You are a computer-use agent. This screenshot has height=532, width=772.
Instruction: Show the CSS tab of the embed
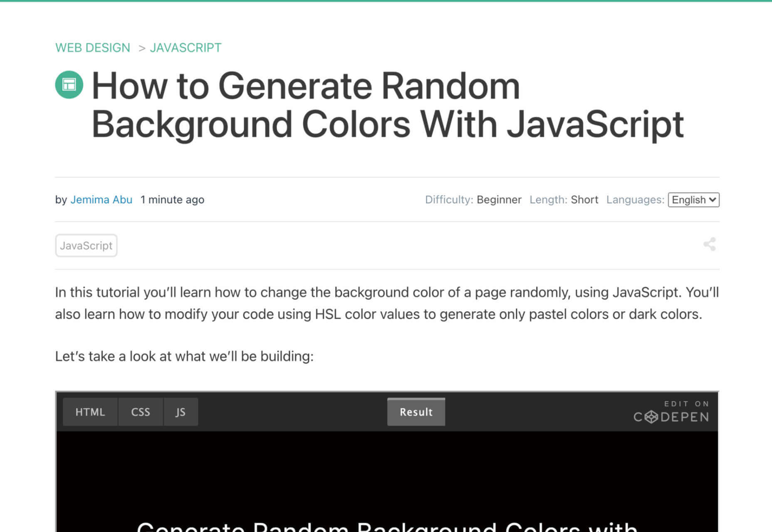coord(141,412)
